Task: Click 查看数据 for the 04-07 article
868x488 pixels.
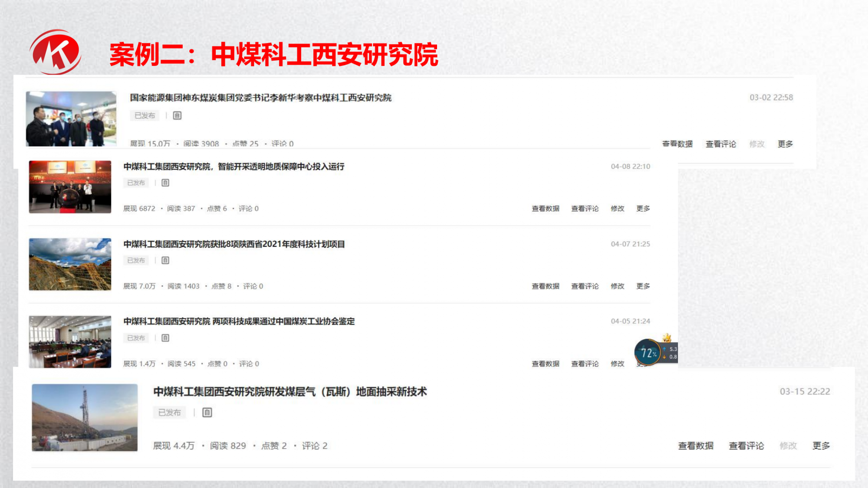Action: point(546,286)
